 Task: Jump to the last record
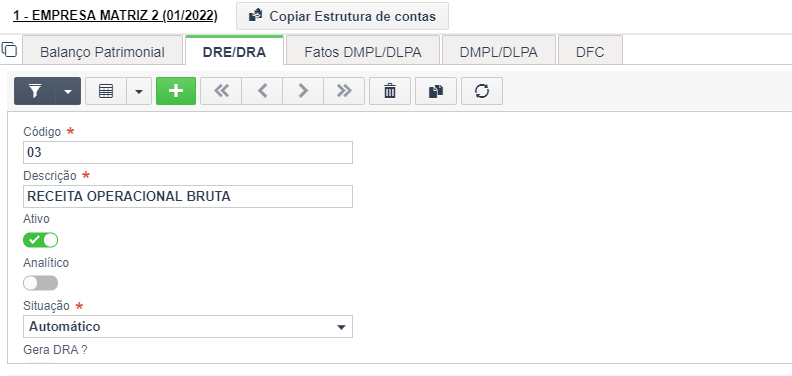tap(344, 91)
